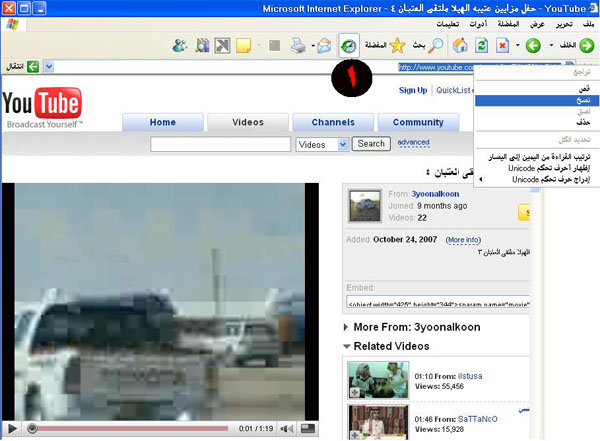Click the green Back arrow button
Screen dimensions: 600x441
point(587,46)
